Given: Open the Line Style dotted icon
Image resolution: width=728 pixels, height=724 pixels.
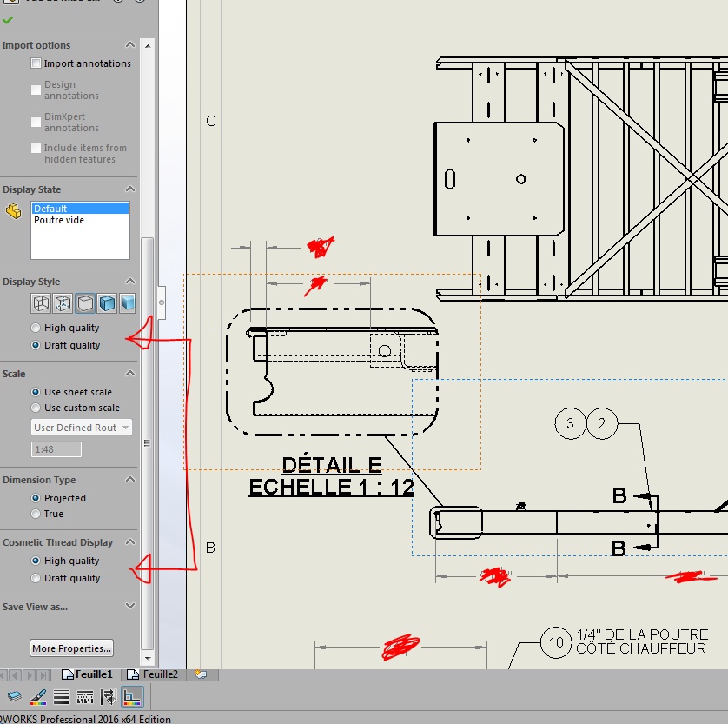Looking at the screenshot, I should (85, 696).
